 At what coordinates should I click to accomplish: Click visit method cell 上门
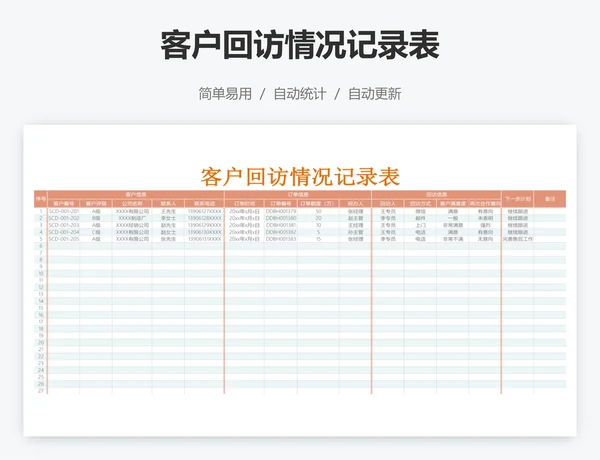pos(420,225)
